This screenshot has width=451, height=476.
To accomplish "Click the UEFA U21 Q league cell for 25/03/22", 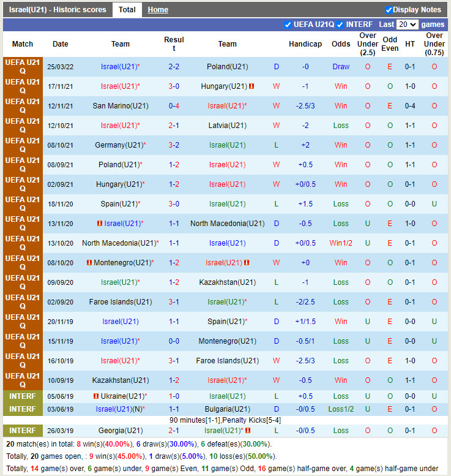I will (23, 67).
